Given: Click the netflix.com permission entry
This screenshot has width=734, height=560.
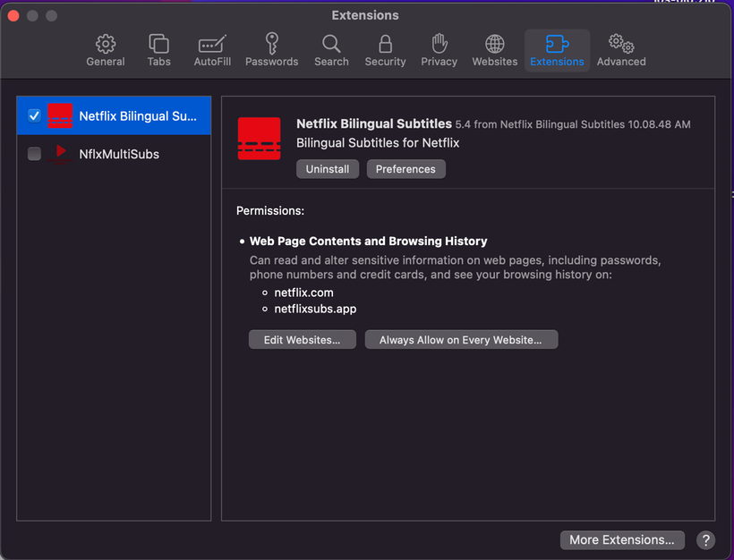Looking at the screenshot, I should point(303,293).
